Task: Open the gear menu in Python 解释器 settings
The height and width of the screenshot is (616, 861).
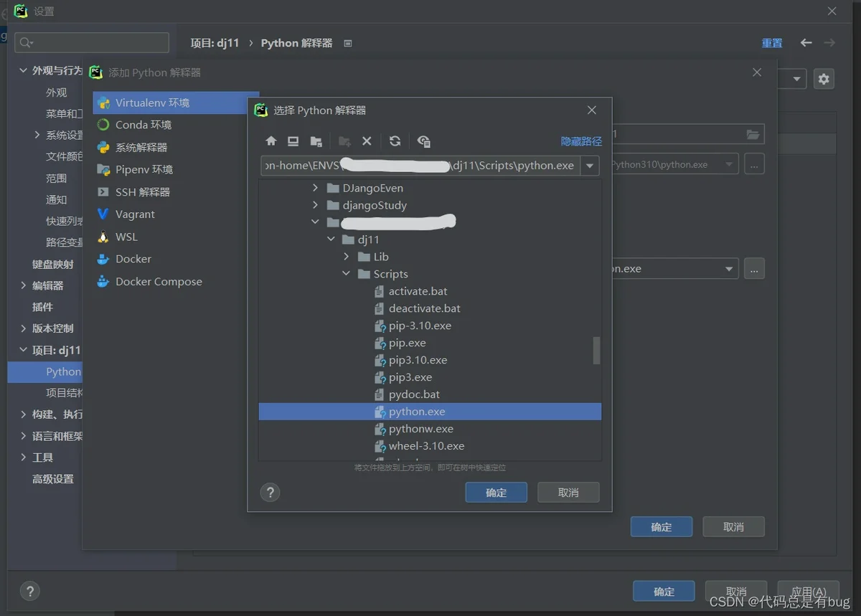Action: tap(824, 79)
